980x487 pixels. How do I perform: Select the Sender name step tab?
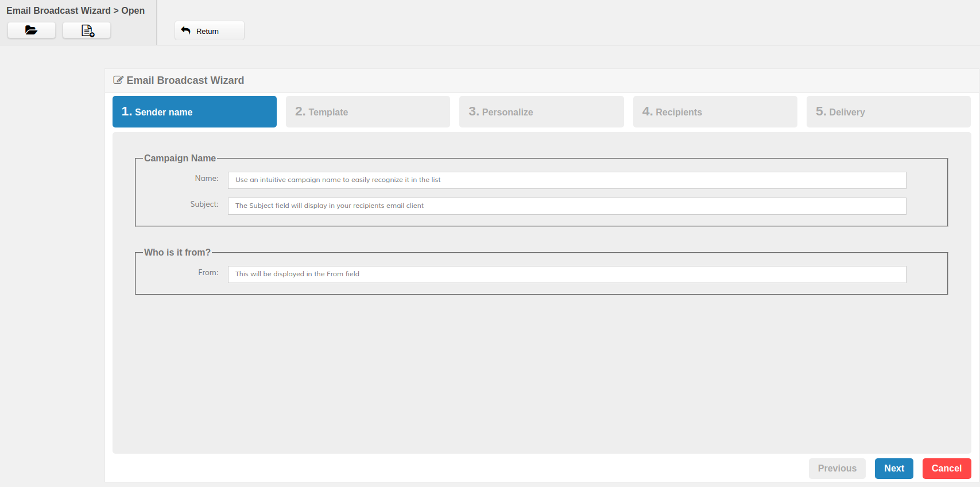coord(194,112)
